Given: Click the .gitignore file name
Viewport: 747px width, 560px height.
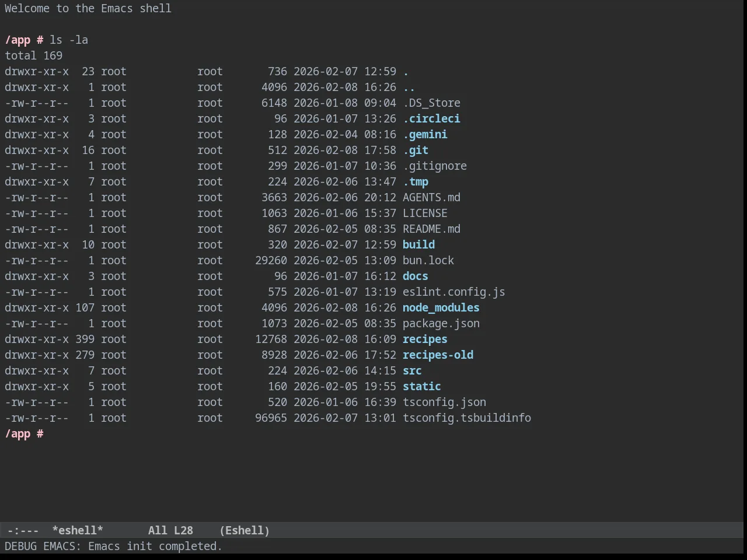Looking at the screenshot, I should pyautogui.click(x=435, y=166).
